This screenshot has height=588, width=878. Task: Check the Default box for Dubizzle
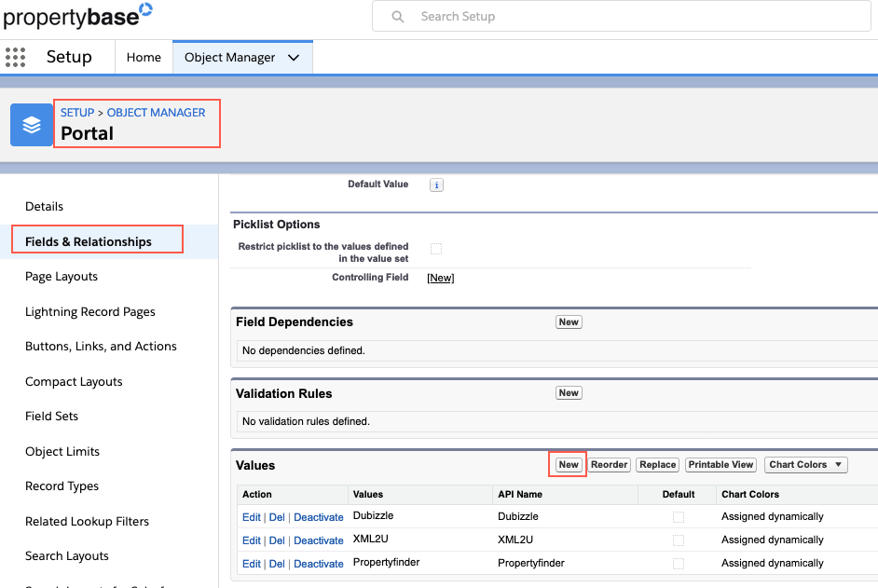coord(679,516)
